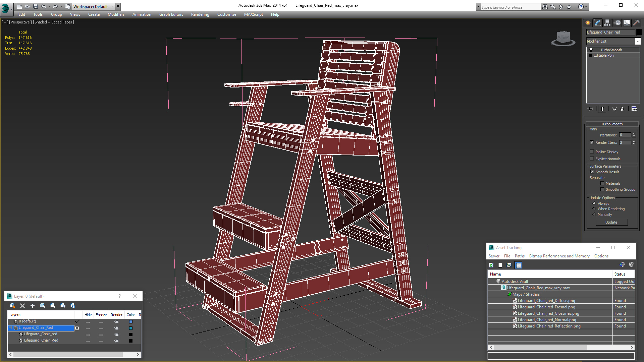Select the Always update option

click(x=594, y=203)
